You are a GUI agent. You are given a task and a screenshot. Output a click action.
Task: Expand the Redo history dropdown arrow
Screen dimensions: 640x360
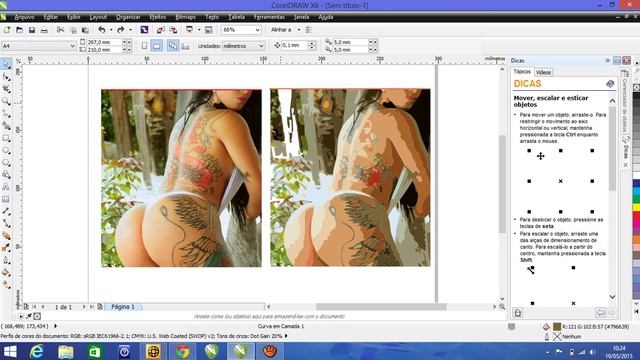coord(130,30)
